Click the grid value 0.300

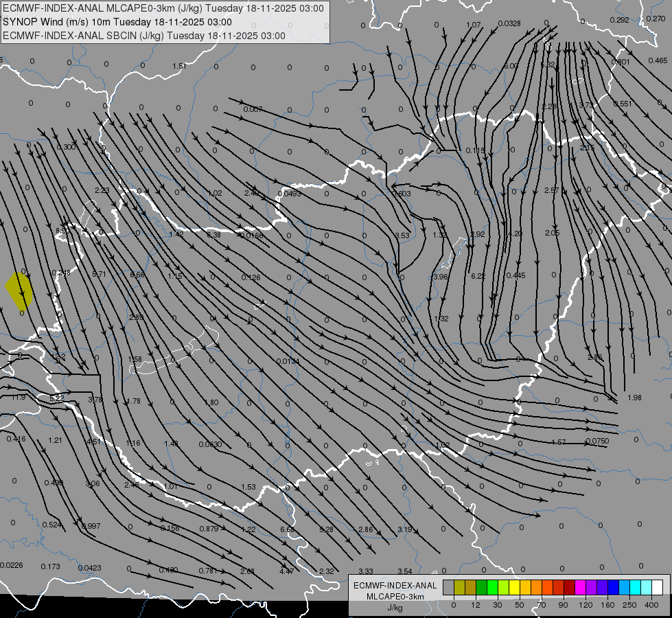tap(67, 147)
